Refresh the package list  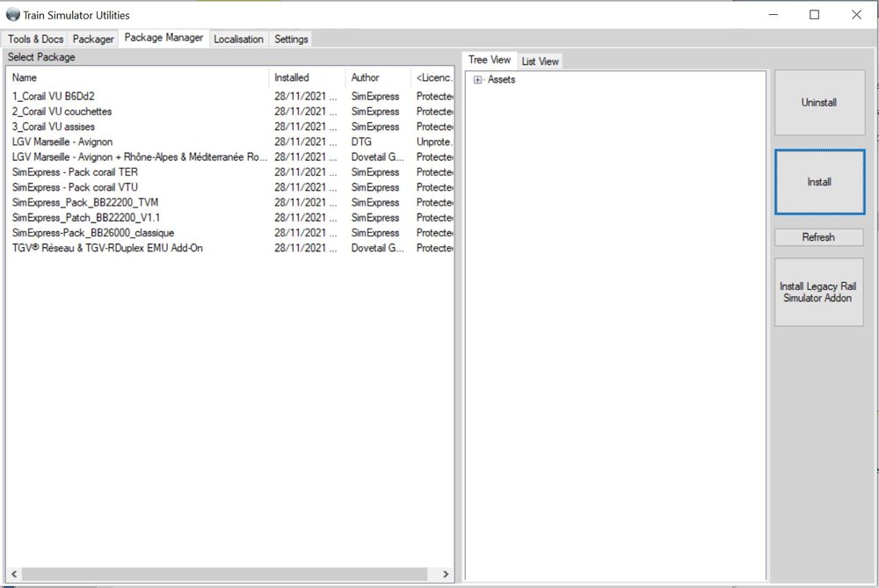pos(818,237)
